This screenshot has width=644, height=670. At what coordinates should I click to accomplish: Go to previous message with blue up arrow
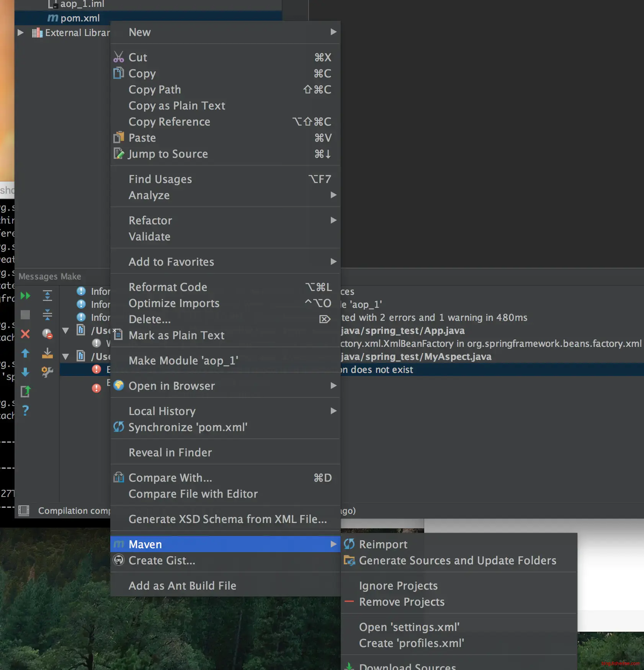point(25,353)
